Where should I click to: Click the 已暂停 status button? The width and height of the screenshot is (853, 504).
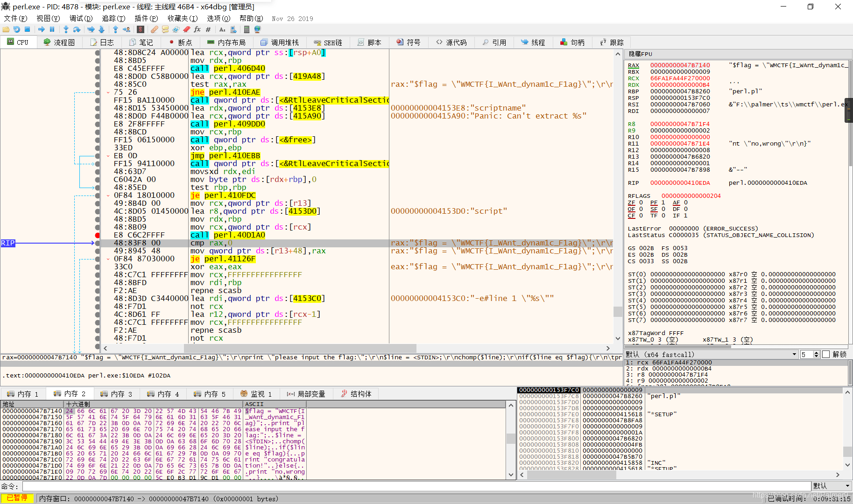17,498
